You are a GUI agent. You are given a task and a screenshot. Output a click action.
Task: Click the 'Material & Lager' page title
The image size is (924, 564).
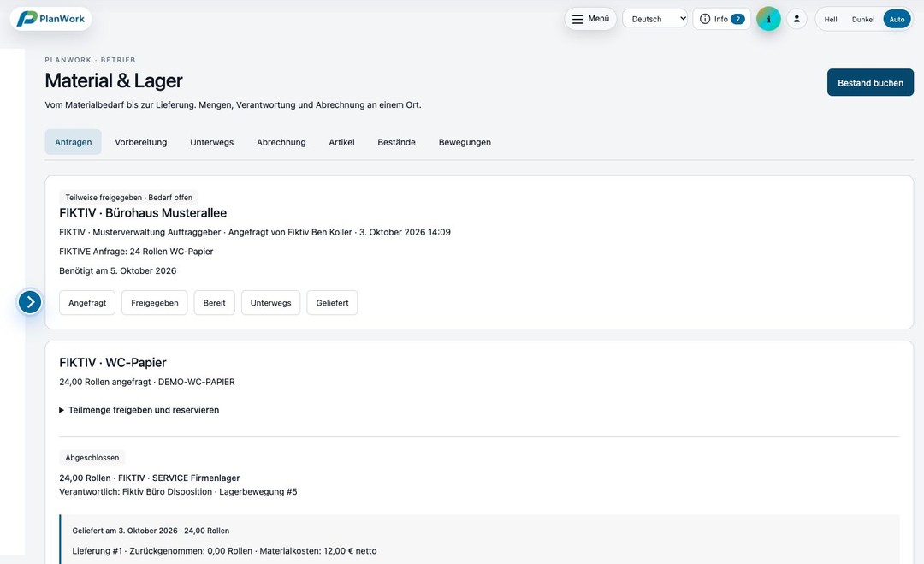click(x=114, y=80)
